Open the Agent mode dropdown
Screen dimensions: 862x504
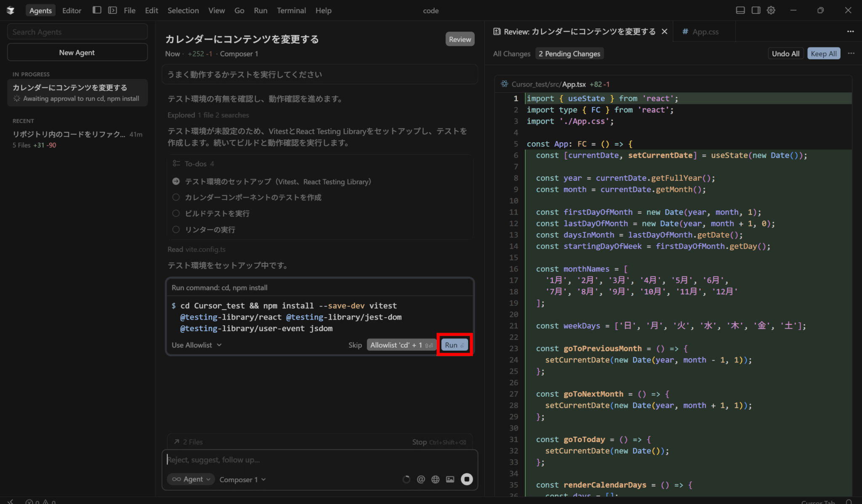pyautogui.click(x=191, y=479)
